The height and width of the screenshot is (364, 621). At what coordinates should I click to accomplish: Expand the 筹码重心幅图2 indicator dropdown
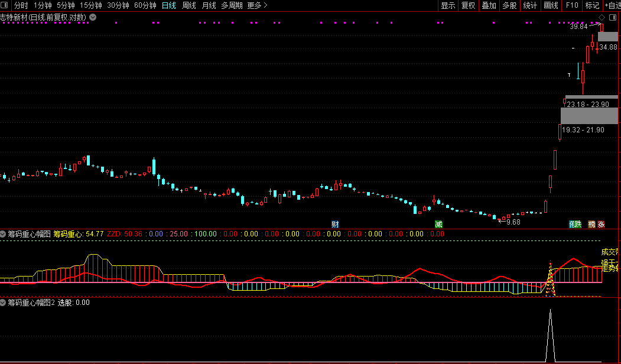pyautogui.click(x=4, y=303)
